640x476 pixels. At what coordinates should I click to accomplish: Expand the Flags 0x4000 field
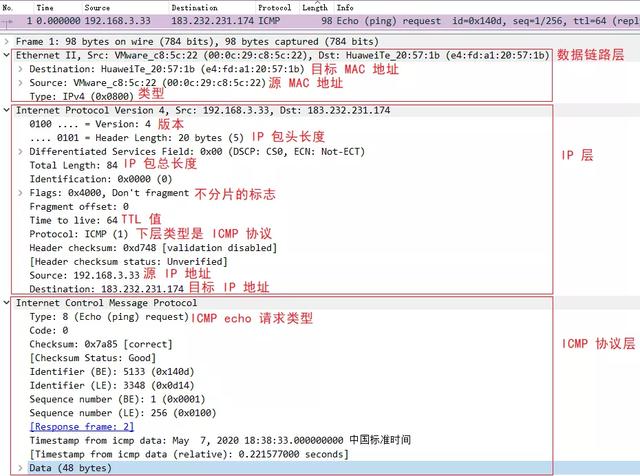click(21, 192)
